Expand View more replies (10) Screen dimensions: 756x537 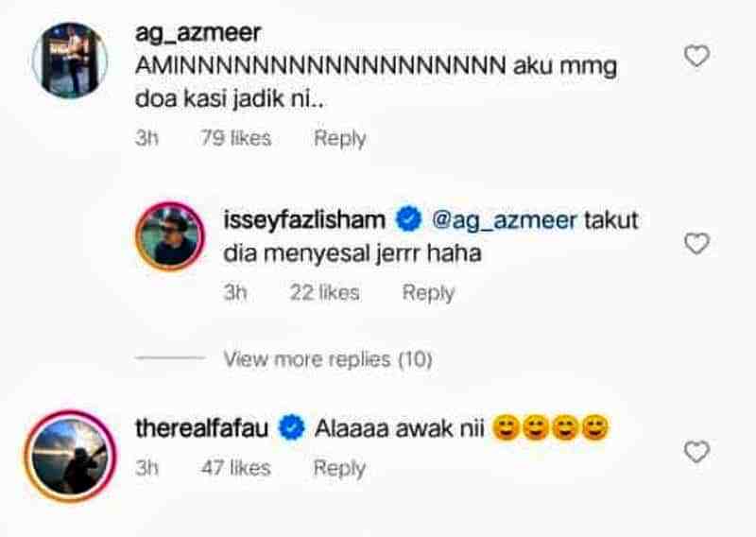pos(328,359)
